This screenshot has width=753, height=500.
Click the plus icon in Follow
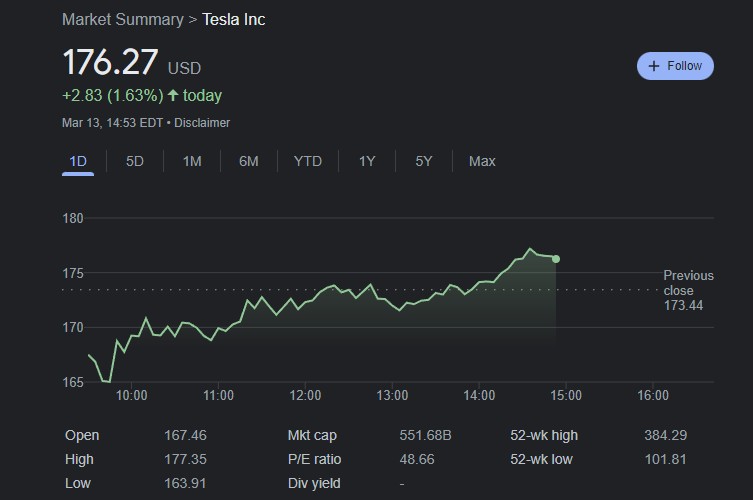click(x=654, y=66)
